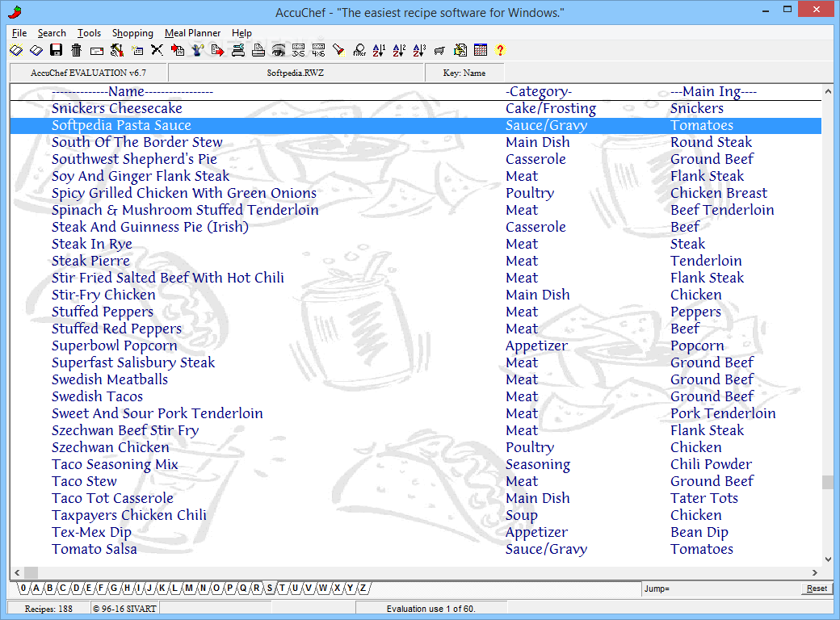Click the flashlight search icon
The width and height of the screenshot is (840, 620).
coord(338,50)
